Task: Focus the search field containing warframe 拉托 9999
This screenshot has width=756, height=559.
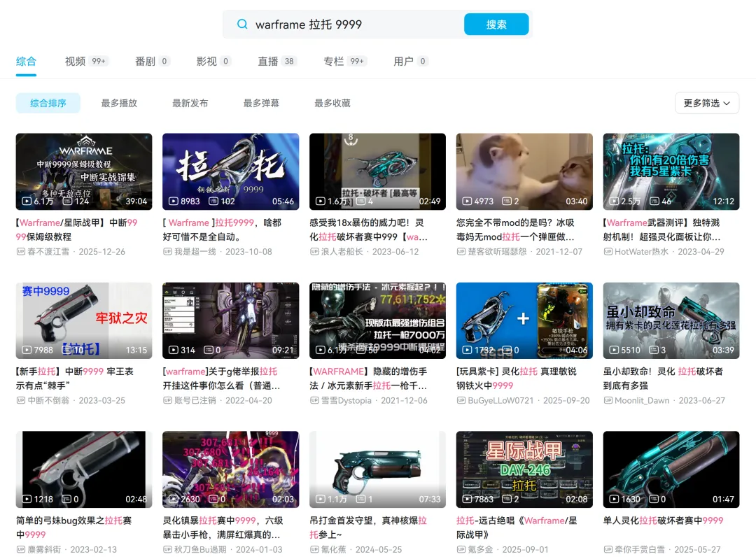Action: [x=356, y=24]
